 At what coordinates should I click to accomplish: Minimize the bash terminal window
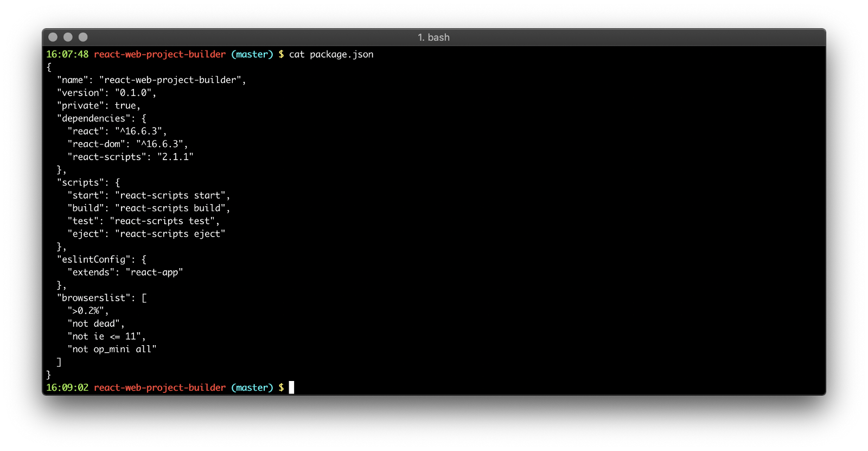pos(68,37)
